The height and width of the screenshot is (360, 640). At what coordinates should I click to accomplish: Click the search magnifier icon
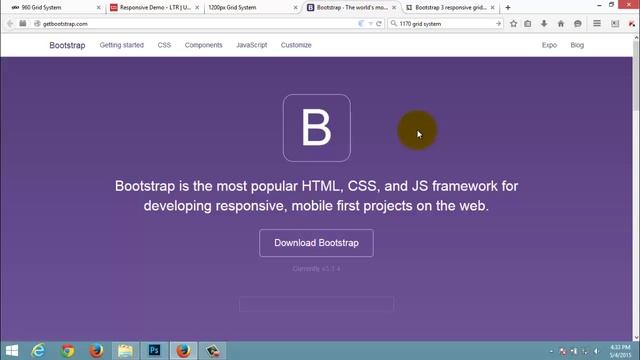393,24
